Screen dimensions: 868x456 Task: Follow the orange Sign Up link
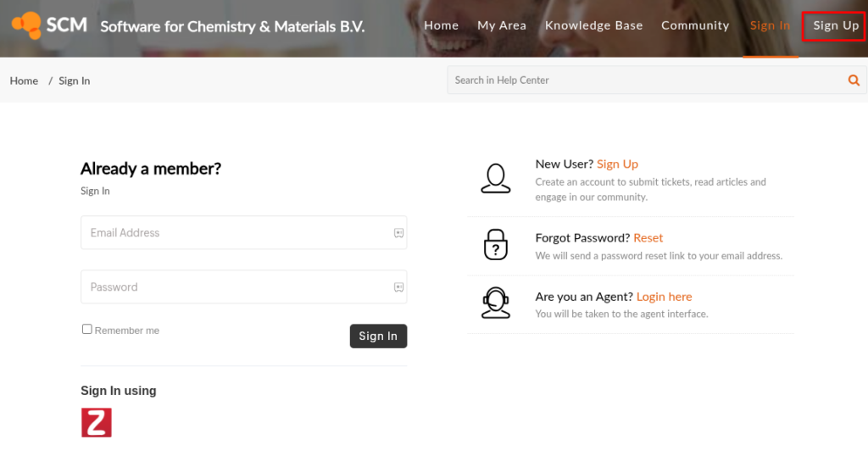tap(617, 164)
